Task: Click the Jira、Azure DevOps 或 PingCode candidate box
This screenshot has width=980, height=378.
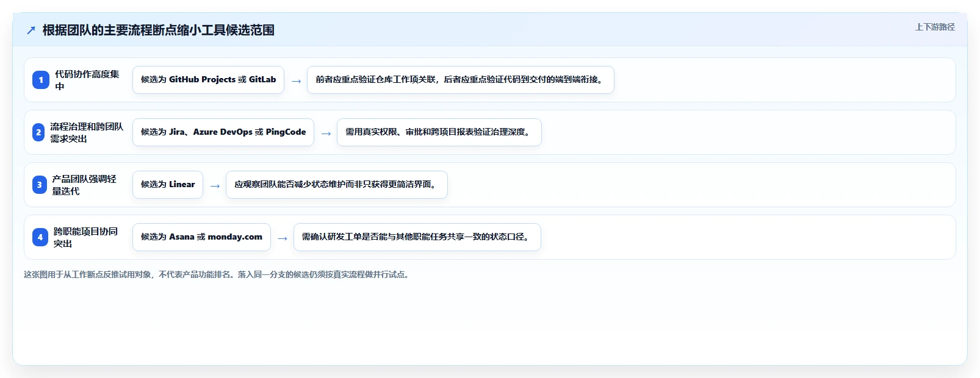Action: pos(223,132)
